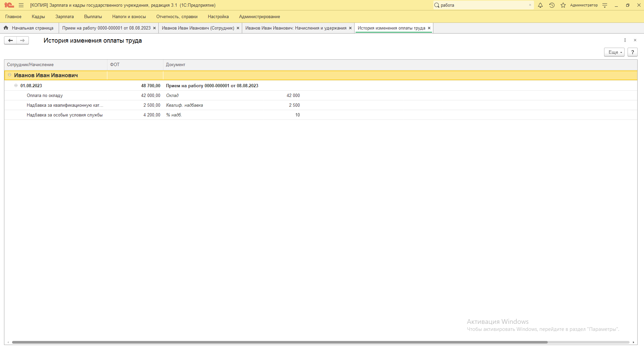This screenshot has width=644, height=347.
Task: Open notifications bell icon
Action: [x=540, y=5]
